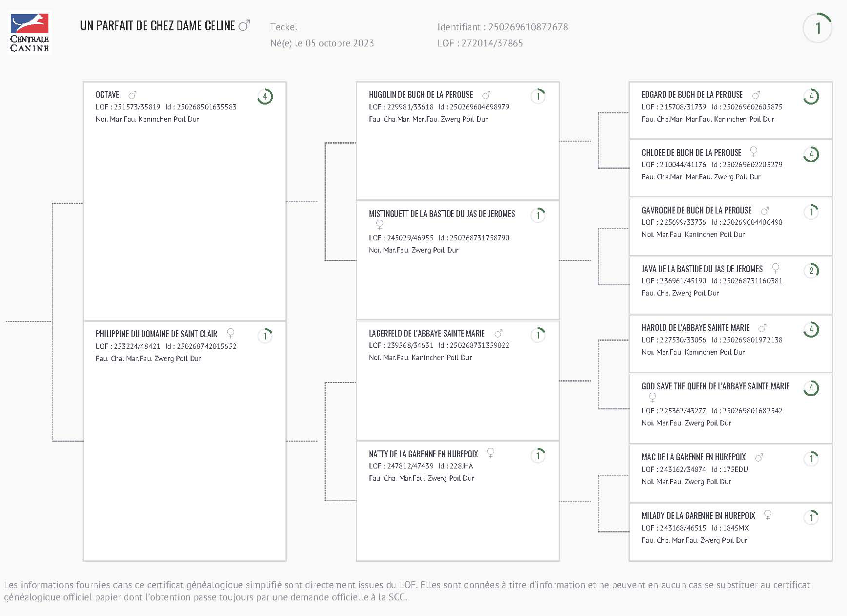The width and height of the screenshot is (847, 616).
Task: Select God Save the Queen ancestor name
Action: (x=716, y=386)
